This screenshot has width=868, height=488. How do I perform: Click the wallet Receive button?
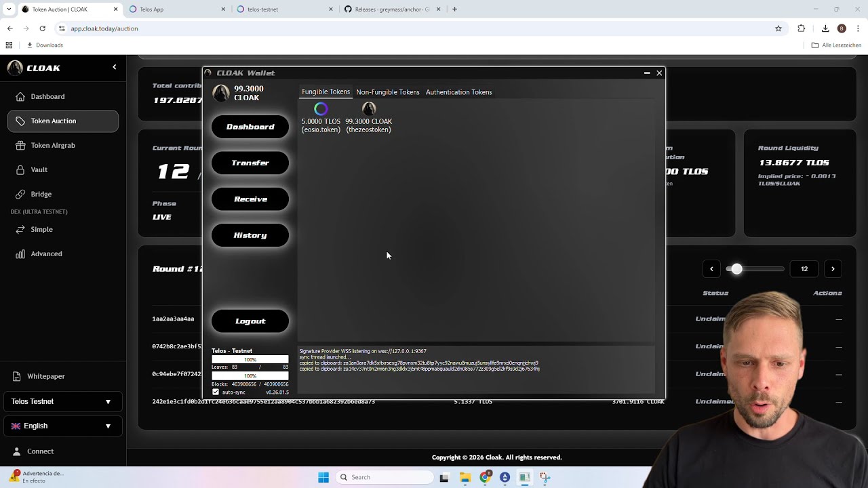[x=250, y=199]
